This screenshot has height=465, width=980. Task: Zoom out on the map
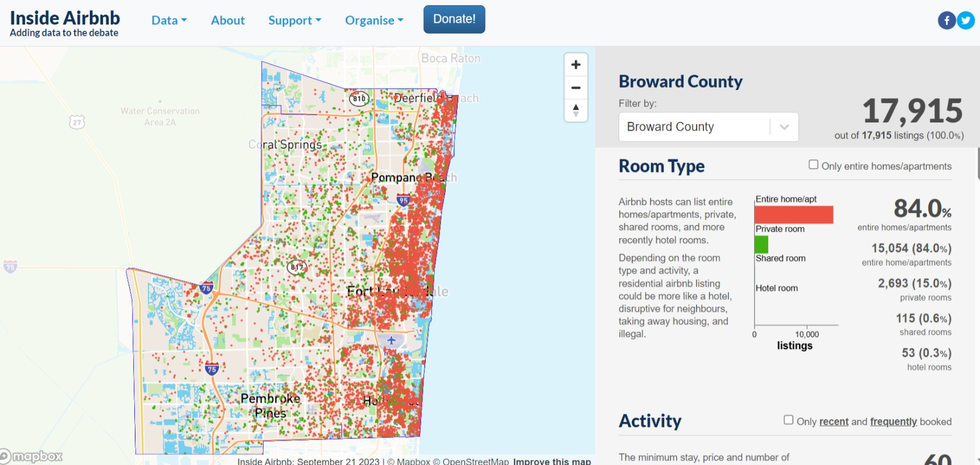coord(575,88)
